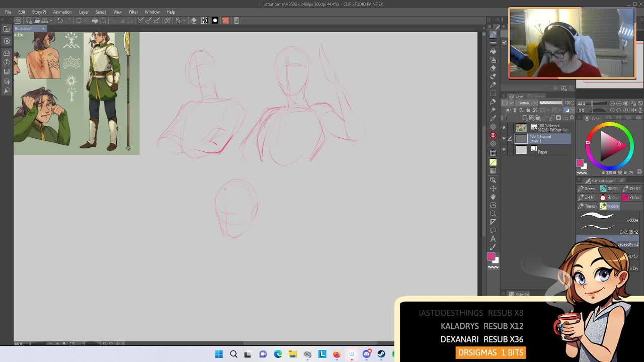Select the DOYO sub tool group
The width and height of the screenshot is (644, 362).
[x=609, y=189]
